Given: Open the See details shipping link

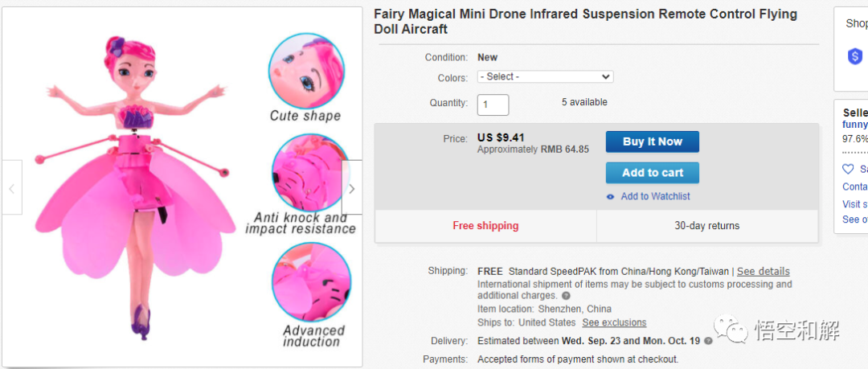Looking at the screenshot, I should (x=763, y=272).
